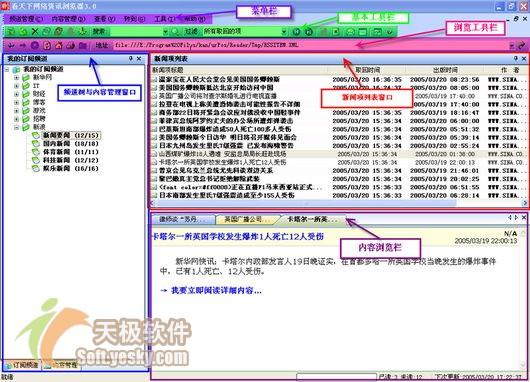
Task: Select the 新闻要闻 (12/15) channel
Action: click(71, 135)
